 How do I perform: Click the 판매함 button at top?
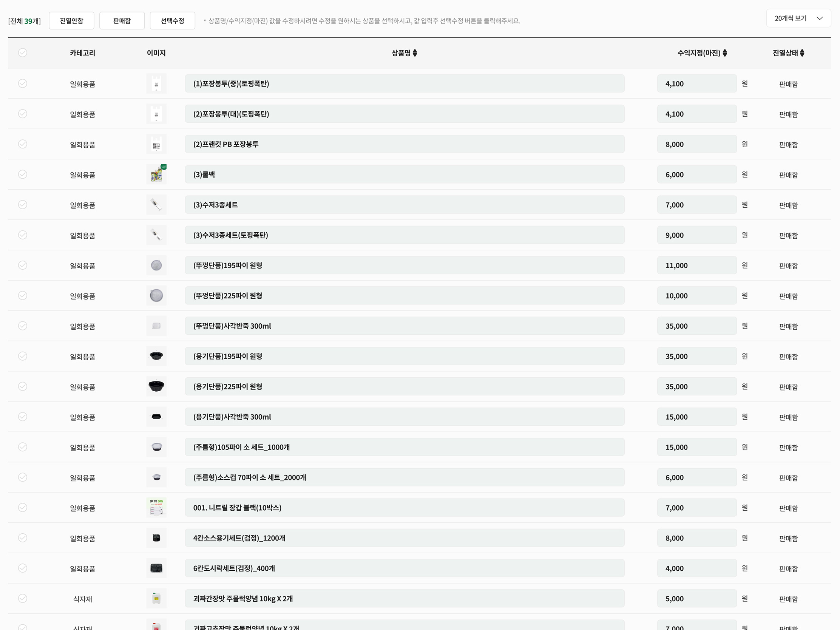click(122, 20)
